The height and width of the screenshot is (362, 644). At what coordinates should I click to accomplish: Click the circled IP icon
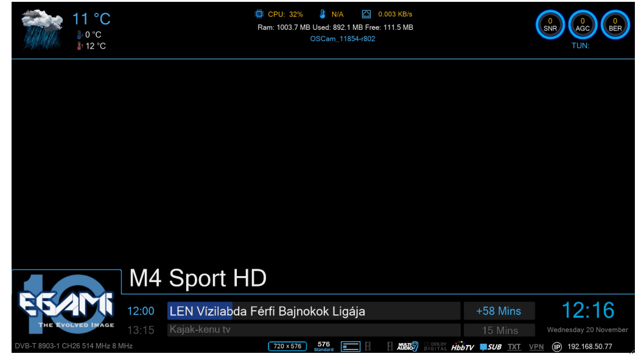tap(556, 347)
